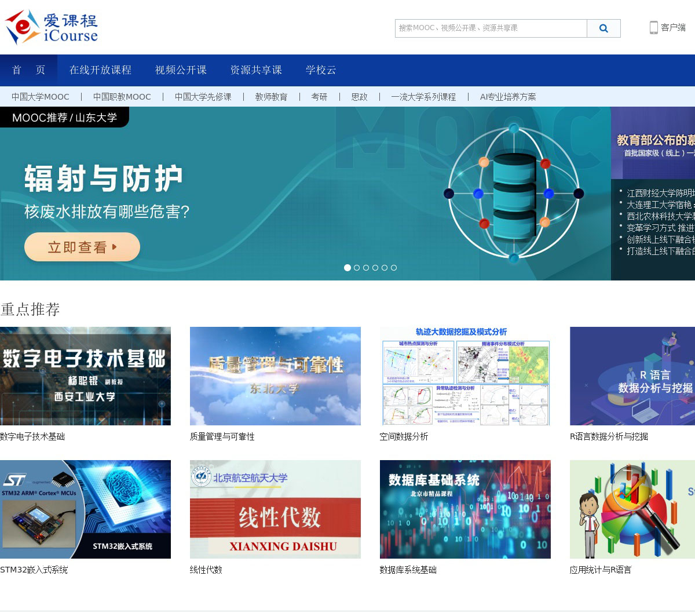695x616 pixels.
Task: Click the iCourse logo
Action: point(51,27)
